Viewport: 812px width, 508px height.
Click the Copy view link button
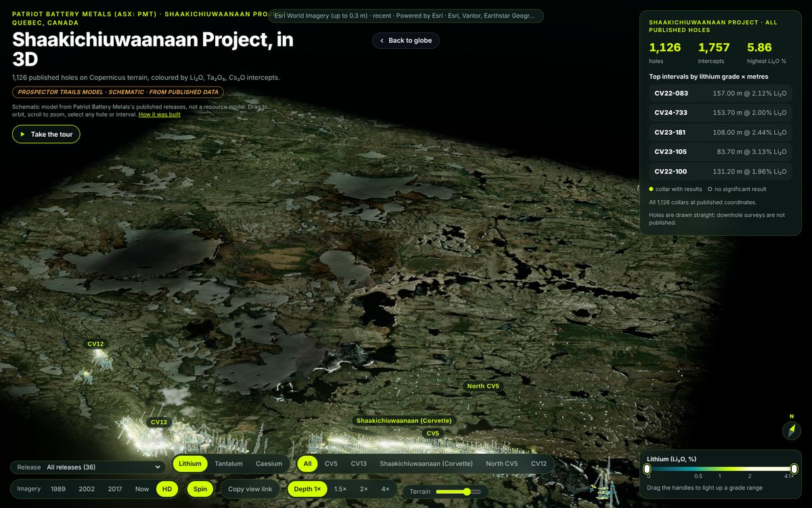pyautogui.click(x=250, y=489)
